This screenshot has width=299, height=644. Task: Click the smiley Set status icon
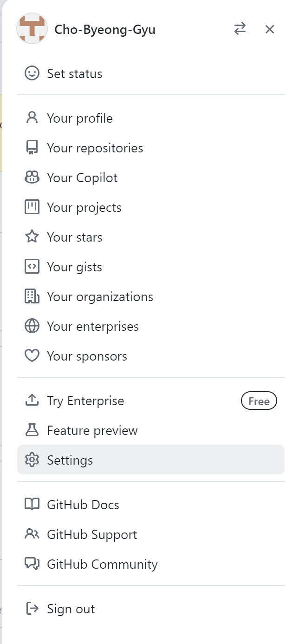click(32, 73)
